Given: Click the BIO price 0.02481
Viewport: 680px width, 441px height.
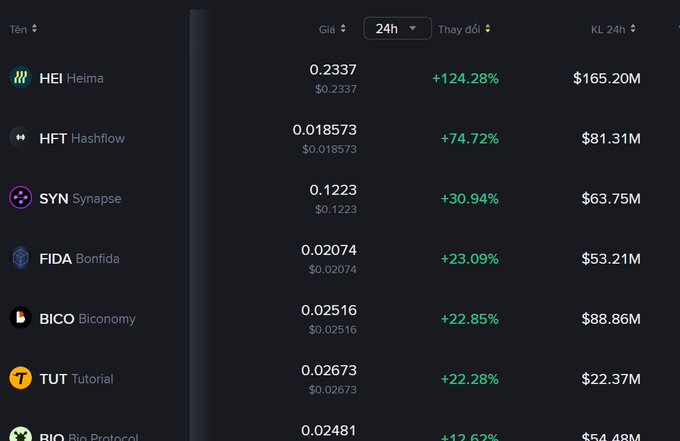Looking at the screenshot, I should 329,430.
